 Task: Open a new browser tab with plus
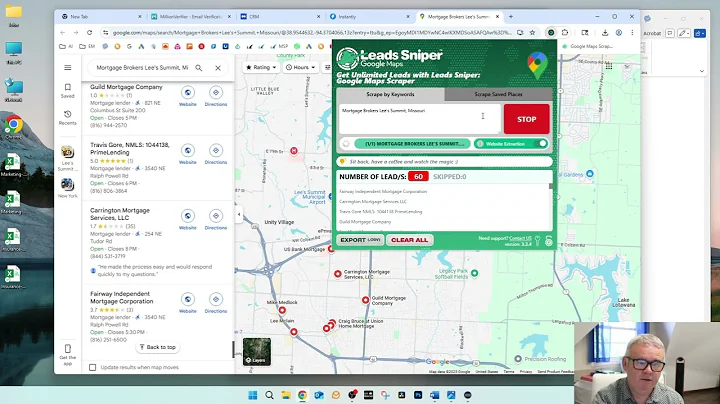[x=511, y=17]
